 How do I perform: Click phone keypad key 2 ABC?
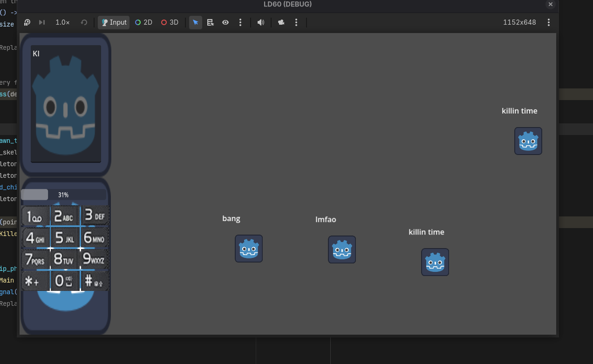tap(65, 216)
